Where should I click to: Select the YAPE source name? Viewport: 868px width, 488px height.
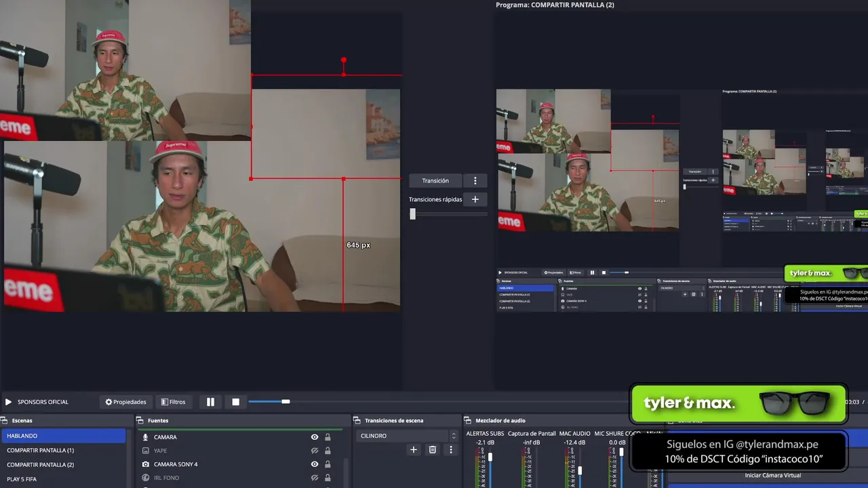pyautogui.click(x=160, y=451)
